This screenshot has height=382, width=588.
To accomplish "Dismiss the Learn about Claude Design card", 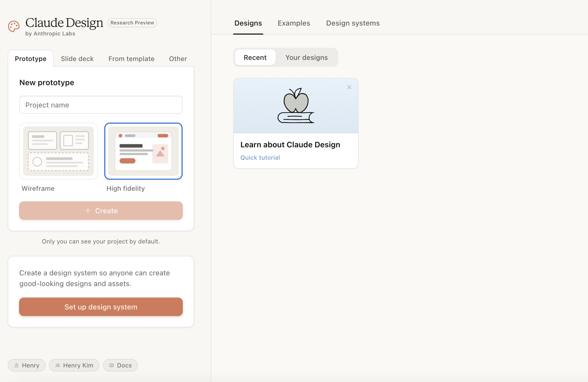I will (x=349, y=87).
